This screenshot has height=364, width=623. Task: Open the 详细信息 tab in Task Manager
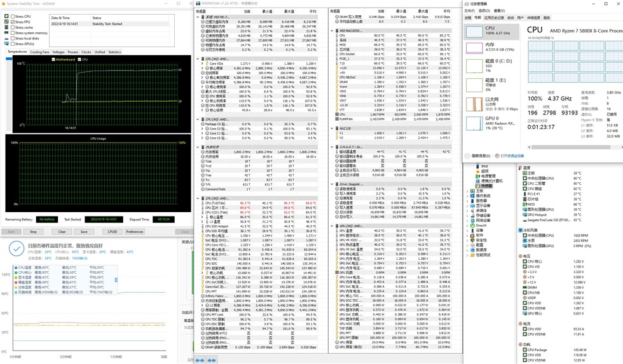(533, 18)
